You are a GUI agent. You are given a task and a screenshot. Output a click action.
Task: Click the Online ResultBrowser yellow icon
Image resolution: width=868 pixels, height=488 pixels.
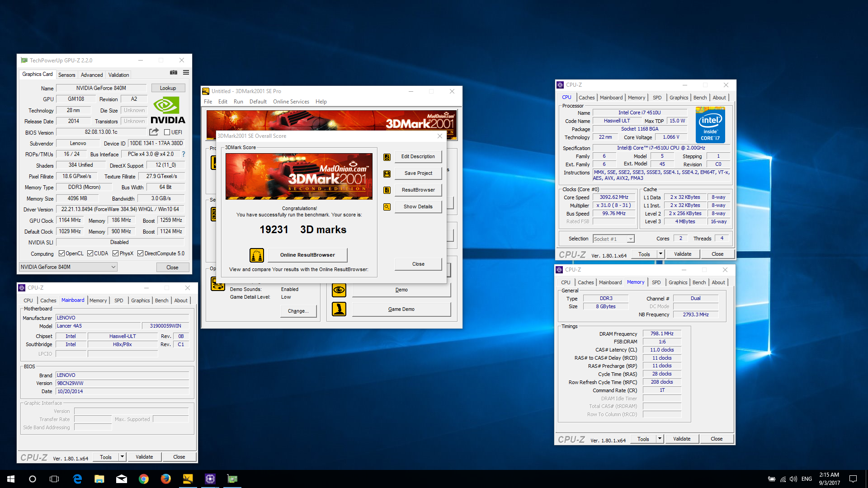click(x=257, y=255)
